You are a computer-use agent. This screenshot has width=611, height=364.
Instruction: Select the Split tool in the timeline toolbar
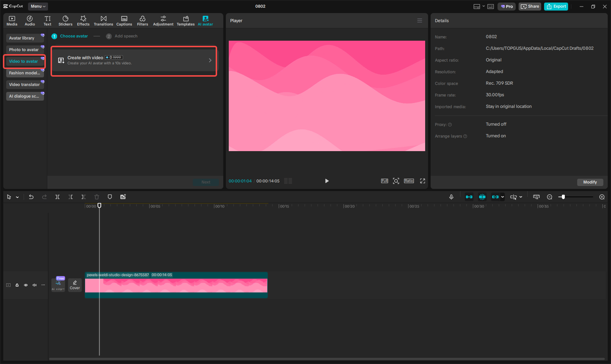(x=57, y=197)
